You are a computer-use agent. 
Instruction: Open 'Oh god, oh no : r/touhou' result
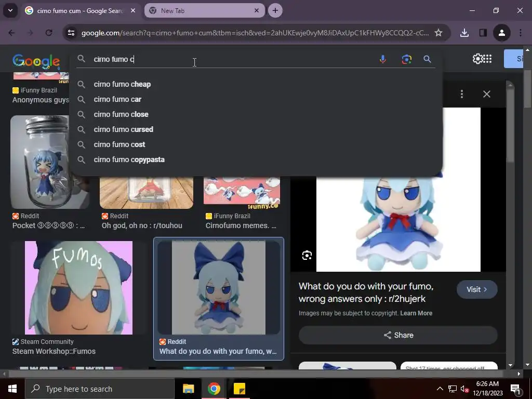click(x=142, y=225)
